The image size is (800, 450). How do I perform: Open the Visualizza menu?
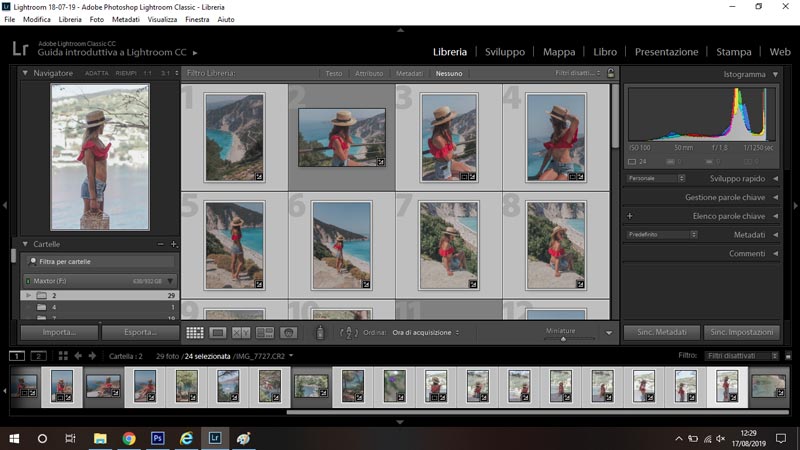[162, 19]
